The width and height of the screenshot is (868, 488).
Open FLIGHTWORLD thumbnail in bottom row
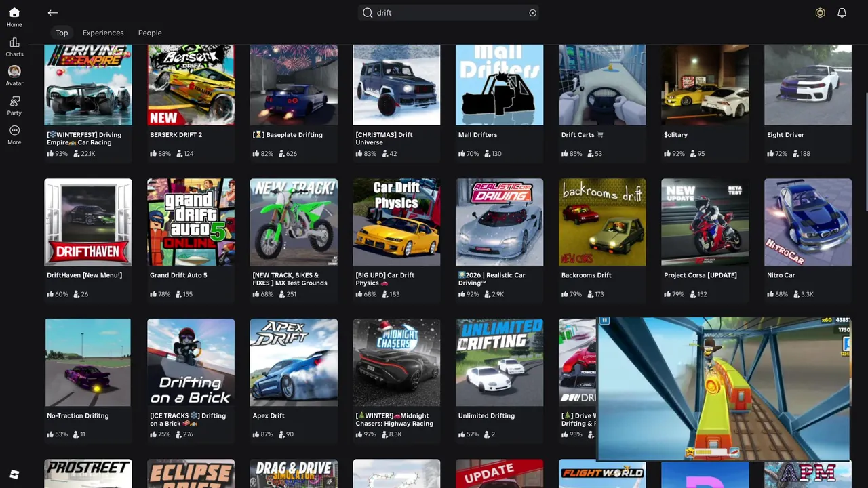[x=602, y=474]
